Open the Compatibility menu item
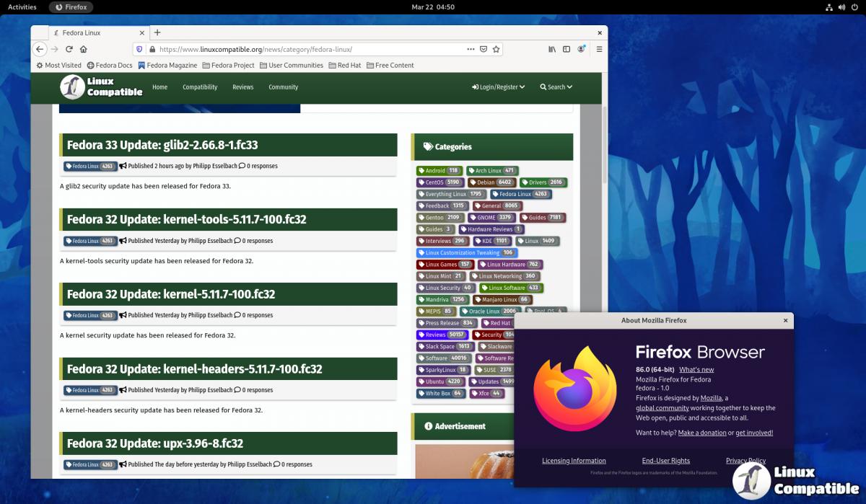This screenshot has width=866, height=504. [200, 87]
